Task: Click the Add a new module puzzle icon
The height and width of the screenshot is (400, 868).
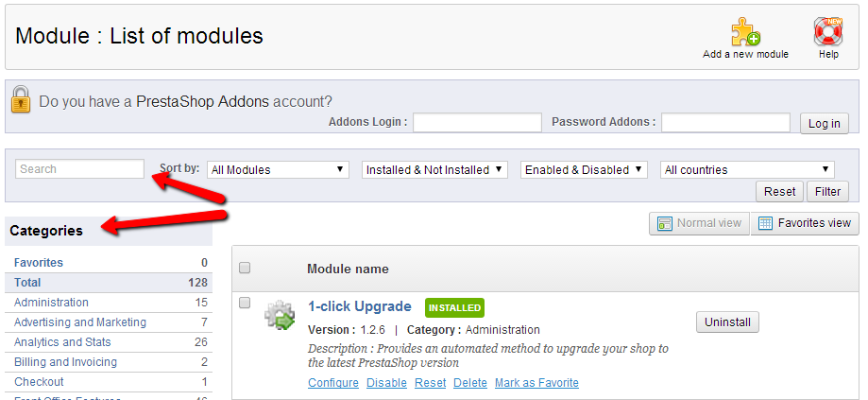Action: 745,32
